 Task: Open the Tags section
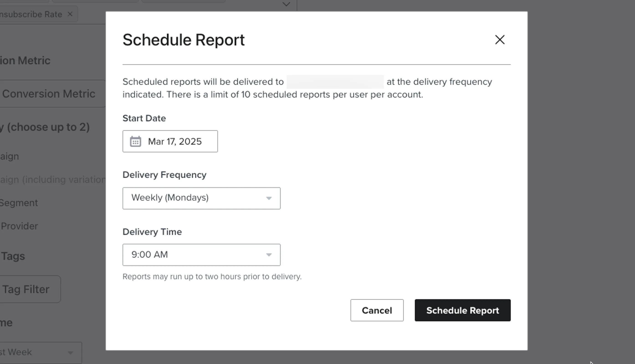[13, 255]
